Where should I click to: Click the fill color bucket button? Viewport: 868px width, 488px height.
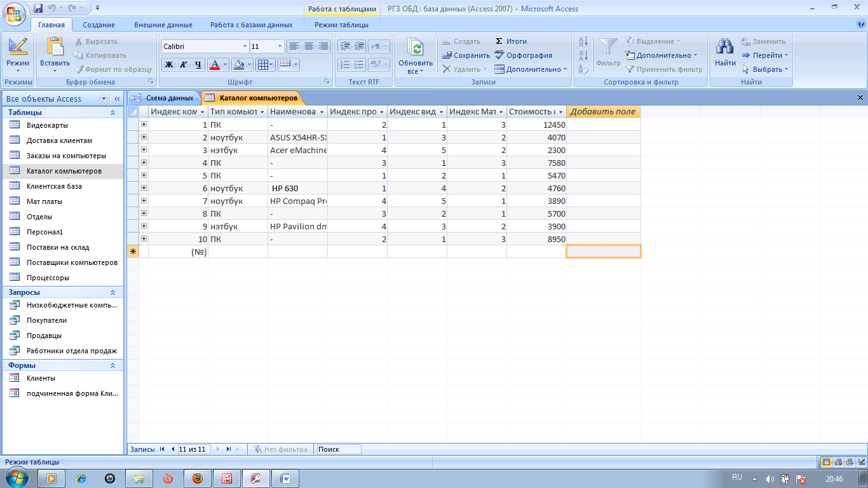(x=238, y=64)
